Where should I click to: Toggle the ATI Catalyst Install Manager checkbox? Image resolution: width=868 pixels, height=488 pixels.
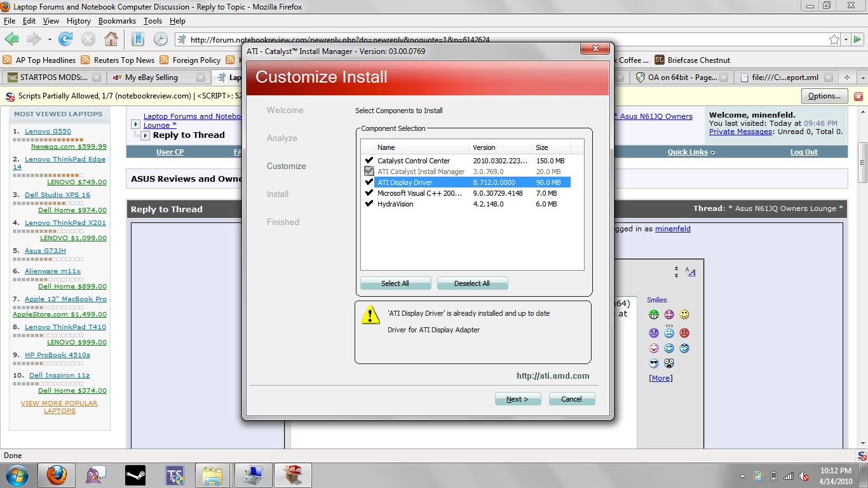pyautogui.click(x=369, y=172)
